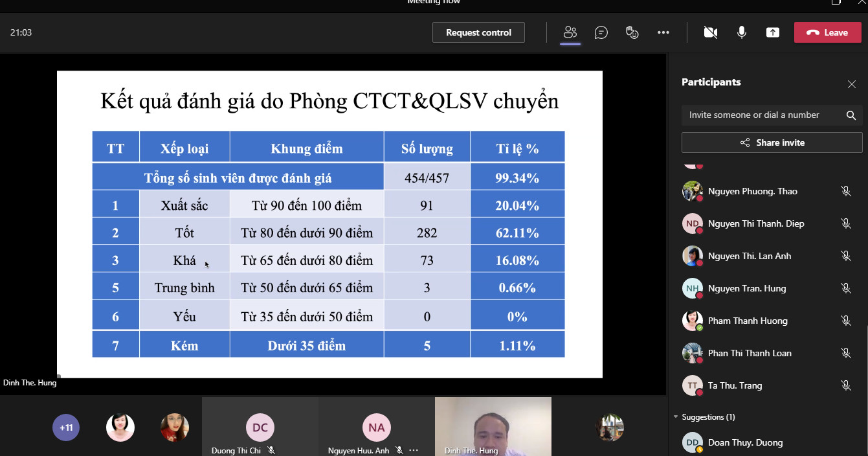Viewport: 868px width, 456px height.
Task: Click the +11 more participants bubble
Action: 66,427
